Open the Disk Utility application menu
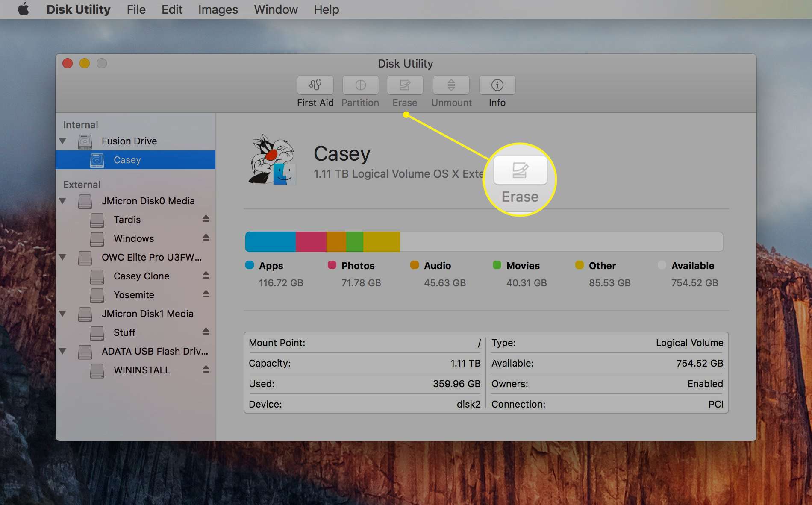Image resolution: width=812 pixels, height=505 pixels. 78,9
